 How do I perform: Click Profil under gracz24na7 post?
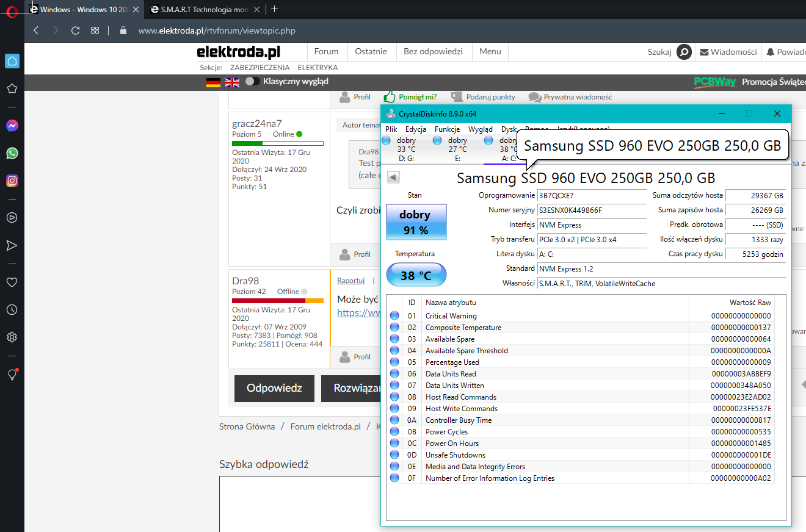pyautogui.click(x=355, y=254)
